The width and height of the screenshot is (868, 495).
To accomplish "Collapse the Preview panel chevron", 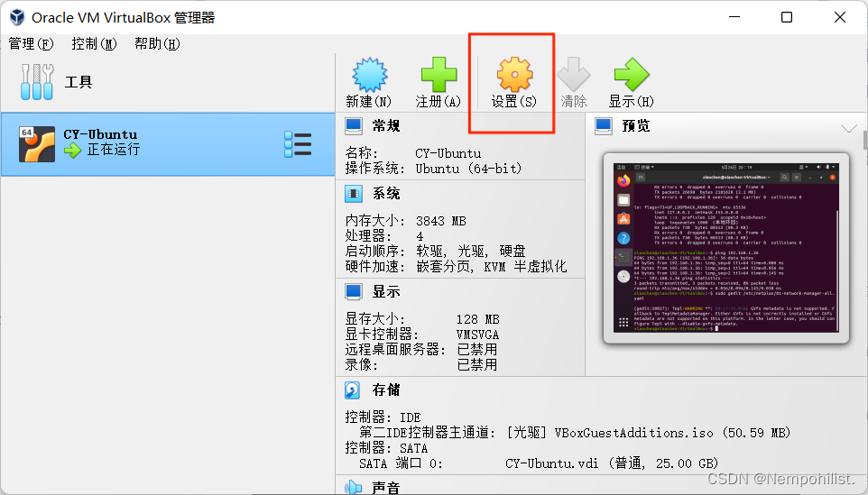I will pos(849,128).
